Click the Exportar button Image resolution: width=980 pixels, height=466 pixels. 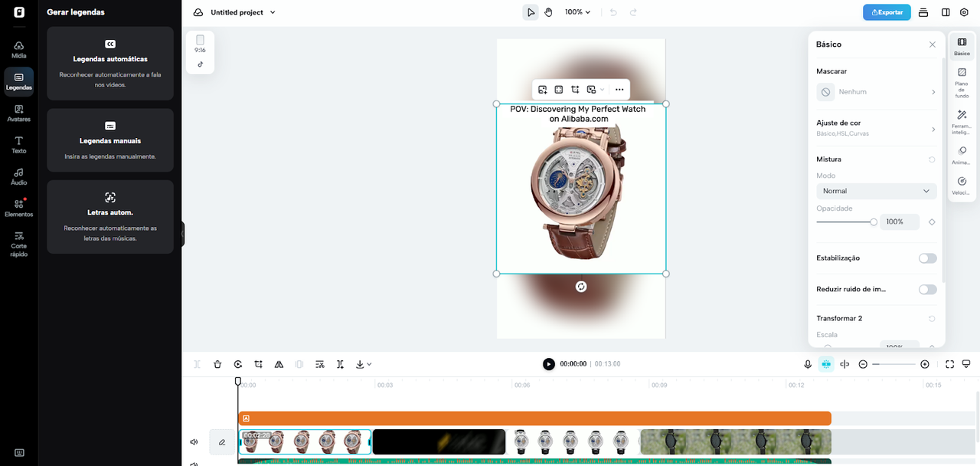pyautogui.click(x=887, y=12)
